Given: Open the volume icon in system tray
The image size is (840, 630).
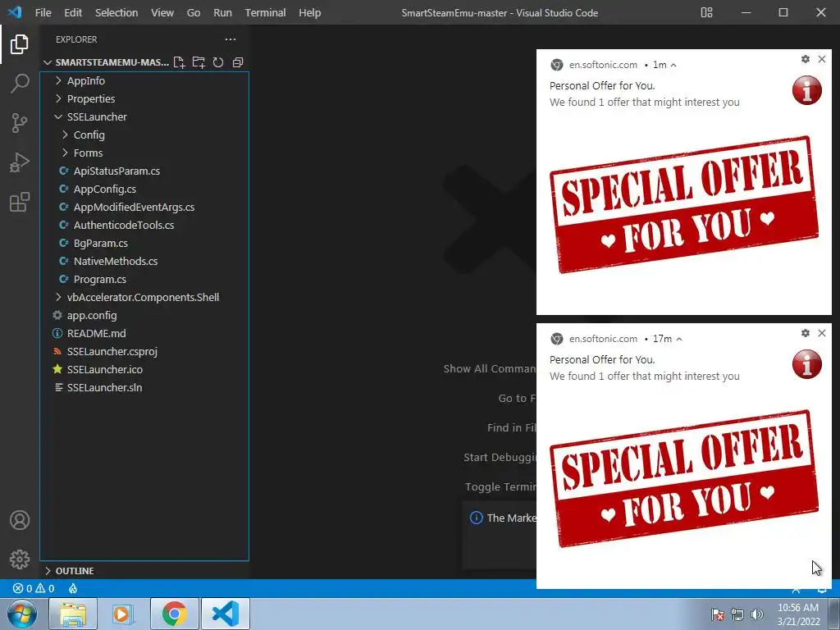Looking at the screenshot, I should [x=757, y=614].
